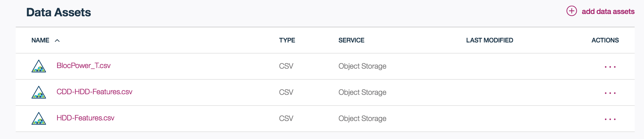Click the ACTIONS column header
Viewport: 644px width, 139px height.
click(x=605, y=40)
